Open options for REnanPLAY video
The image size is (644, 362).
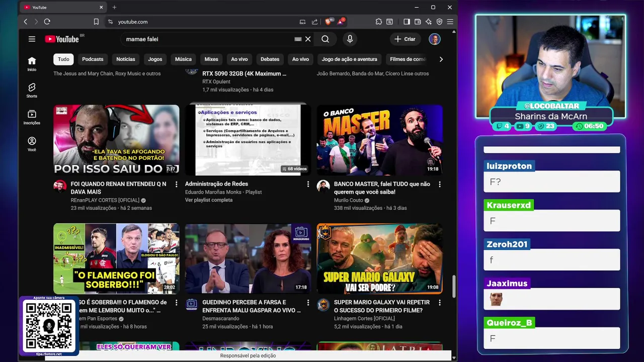[x=176, y=185]
